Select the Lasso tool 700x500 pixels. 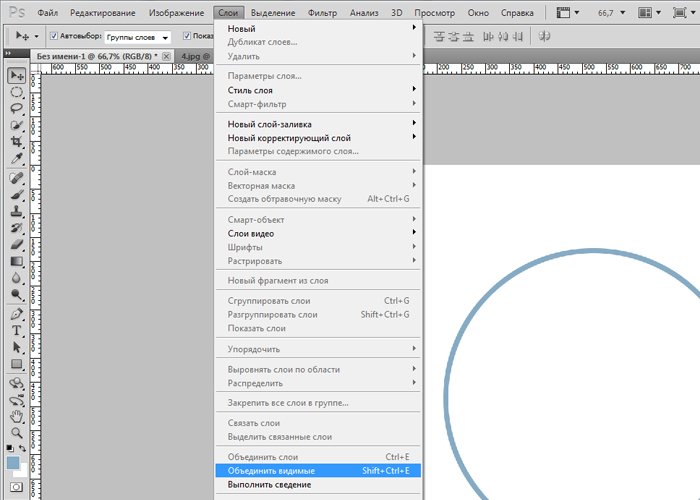17,108
